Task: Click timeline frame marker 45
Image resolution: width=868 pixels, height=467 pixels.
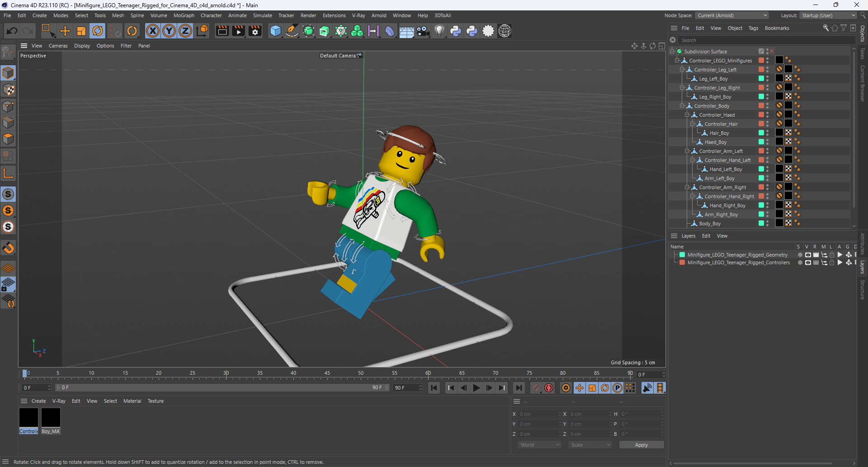Action: coord(327,373)
